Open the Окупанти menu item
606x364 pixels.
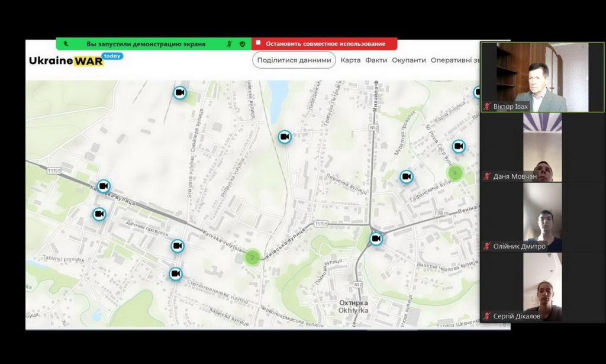pos(408,60)
